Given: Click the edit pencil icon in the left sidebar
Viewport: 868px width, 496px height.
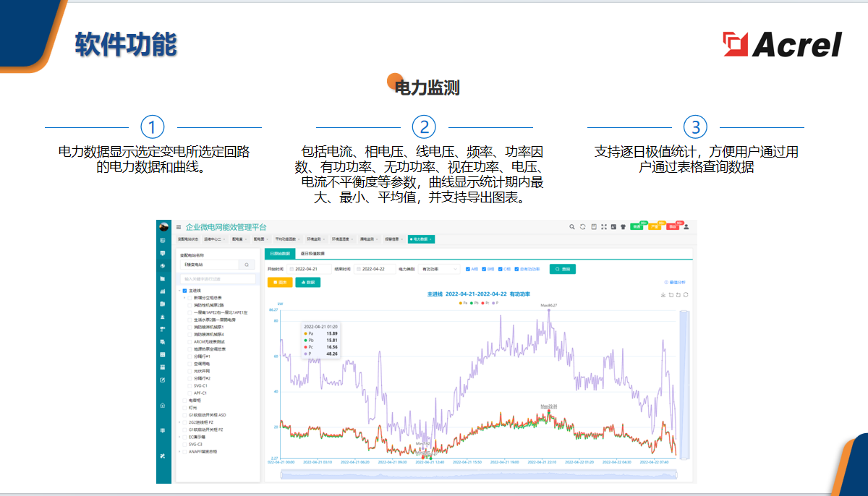Looking at the screenshot, I should point(163,380).
